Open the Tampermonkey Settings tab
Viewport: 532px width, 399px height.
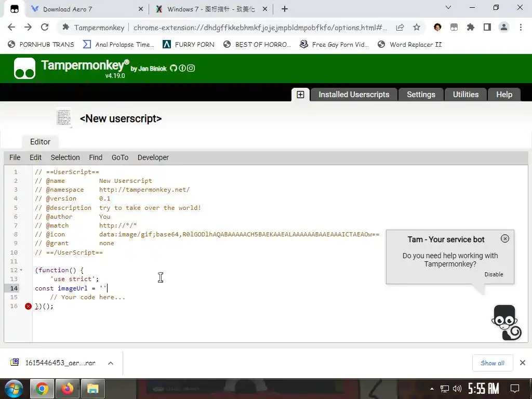tap(421, 95)
